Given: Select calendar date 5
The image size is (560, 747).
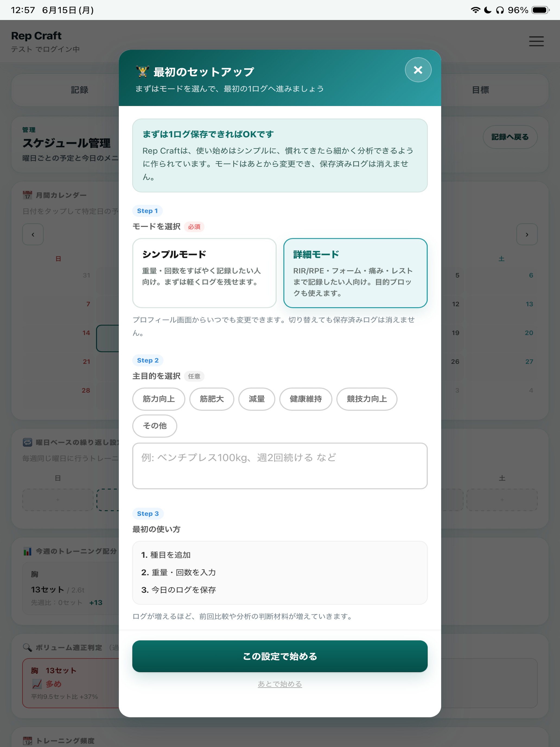Looking at the screenshot, I should 457,275.
